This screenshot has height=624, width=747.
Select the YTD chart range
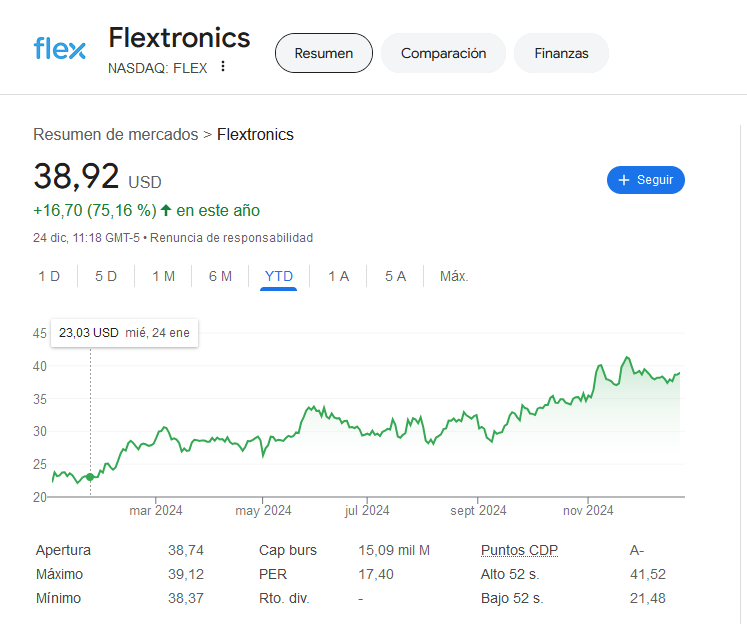pos(279,277)
